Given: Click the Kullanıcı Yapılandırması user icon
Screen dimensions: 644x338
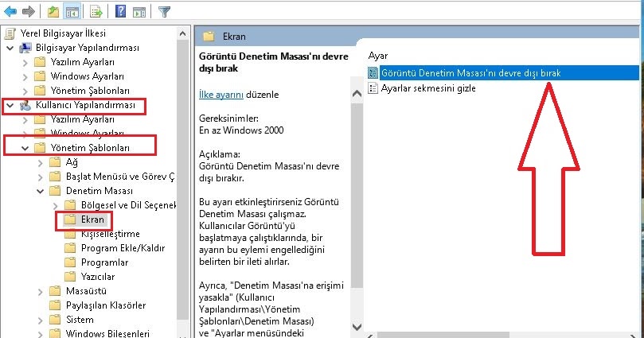Looking at the screenshot, I should [25, 106].
